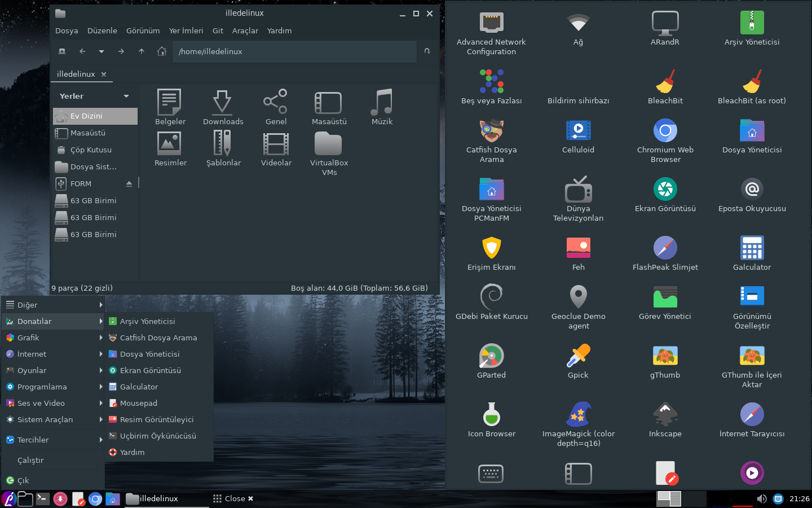The height and width of the screenshot is (508, 812).
Task: Open Dosya Yöneticisi PCManFM
Action: (491, 200)
